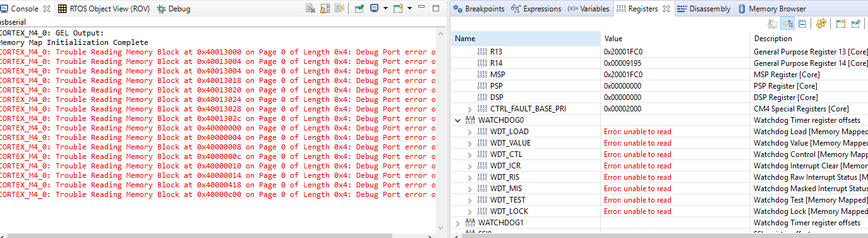The width and height of the screenshot is (868, 238).
Task: Switch to RTOS Object View (ROV) tab
Action: (x=104, y=9)
